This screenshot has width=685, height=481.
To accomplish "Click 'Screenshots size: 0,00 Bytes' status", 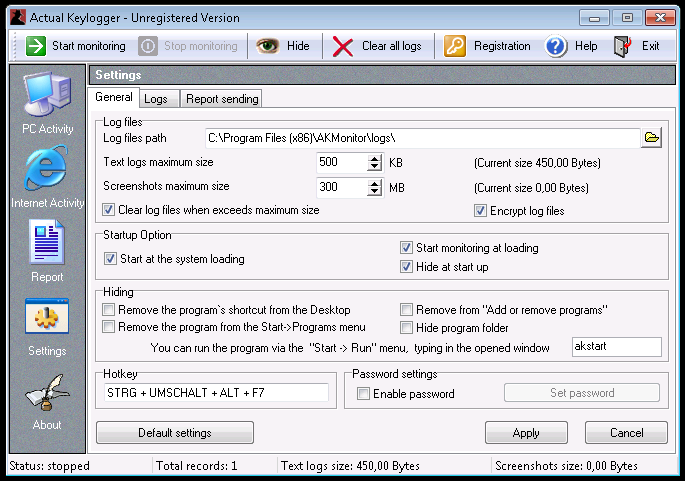I will click(566, 466).
